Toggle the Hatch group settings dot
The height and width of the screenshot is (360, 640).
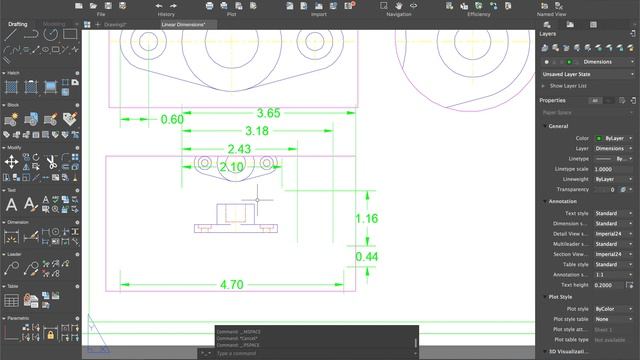coord(77,73)
